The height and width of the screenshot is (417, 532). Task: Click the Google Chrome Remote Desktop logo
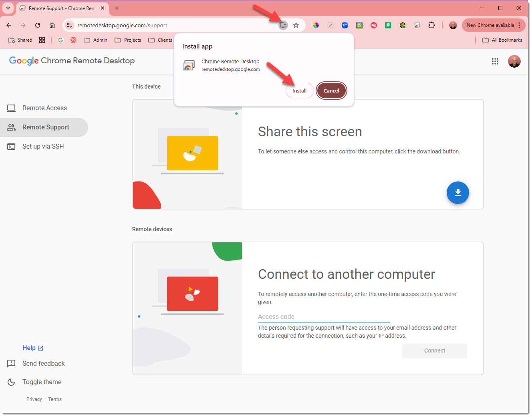(72, 61)
